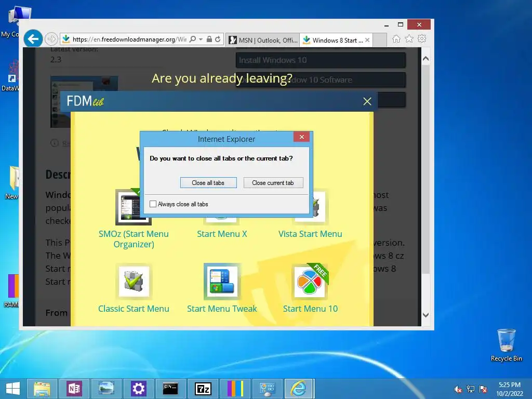The image size is (532, 399).
Task: Open the Windows Start button on the taskbar
Action: coord(13,389)
